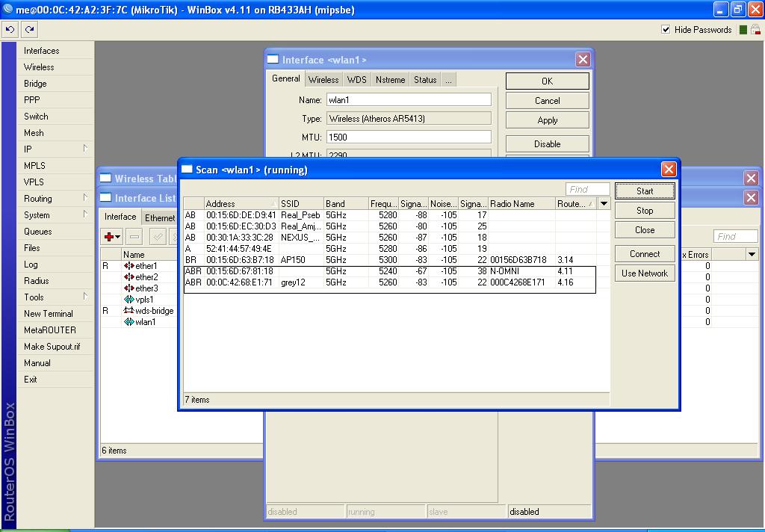Show more tabs via the ellipsis tab
Viewport: 765px width, 532px height.
(448, 80)
